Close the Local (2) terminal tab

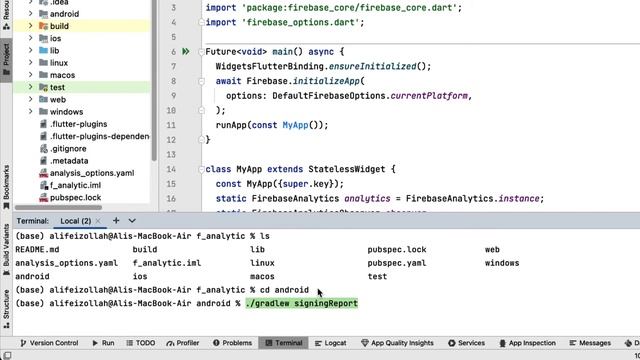tap(98, 221)
